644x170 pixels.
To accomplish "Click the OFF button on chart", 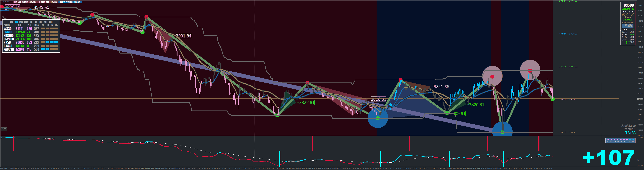I will click(x=4, y=129).
